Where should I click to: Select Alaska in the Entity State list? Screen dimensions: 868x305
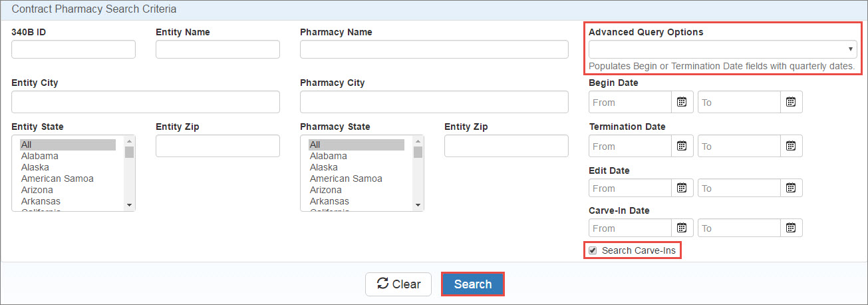pos(35,167)
